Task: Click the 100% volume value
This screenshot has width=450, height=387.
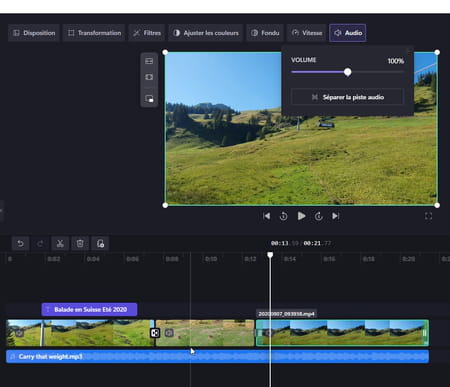Action: click(396, 61)
